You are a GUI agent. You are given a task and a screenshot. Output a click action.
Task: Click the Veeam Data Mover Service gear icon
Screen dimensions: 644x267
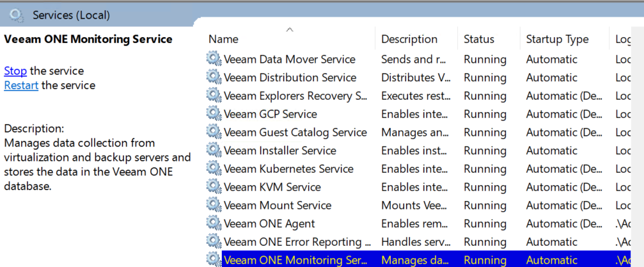(214, 59)
